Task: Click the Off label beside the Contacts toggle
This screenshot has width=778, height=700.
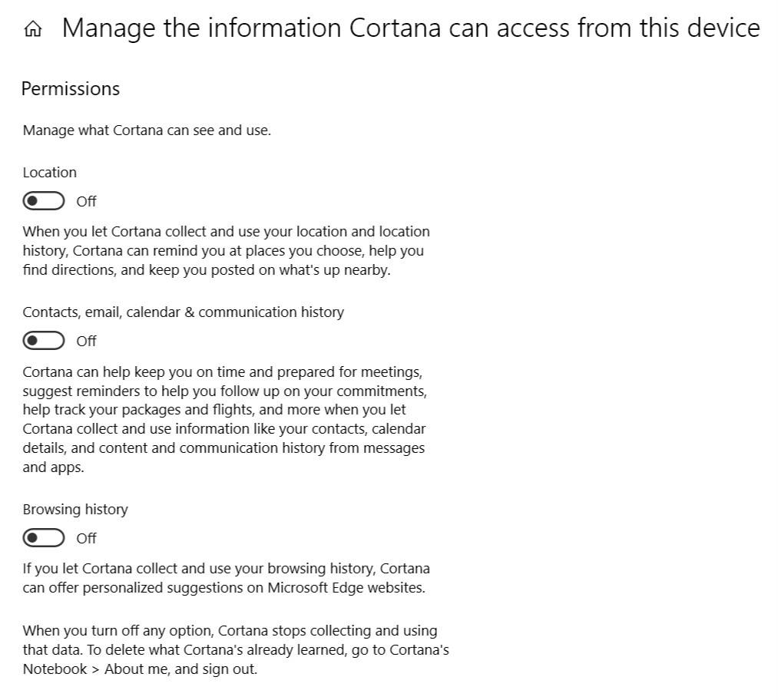Action: click(86, 342)
